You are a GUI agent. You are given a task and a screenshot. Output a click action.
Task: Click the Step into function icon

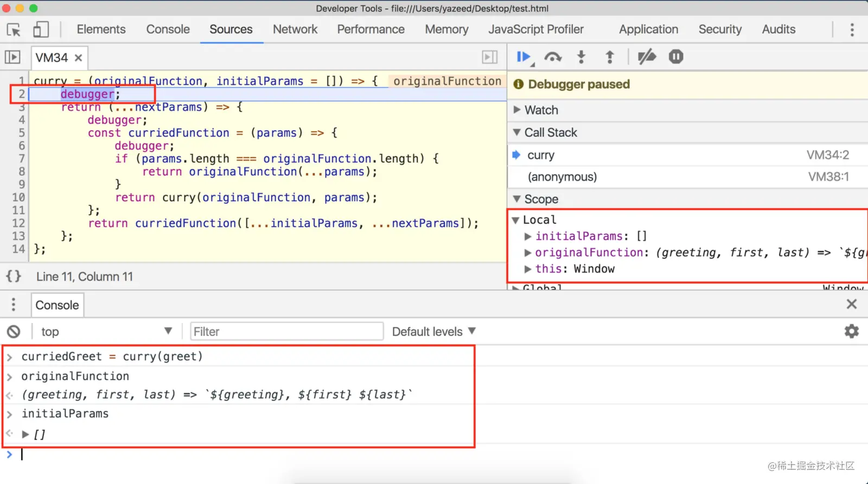pos(581,57)
